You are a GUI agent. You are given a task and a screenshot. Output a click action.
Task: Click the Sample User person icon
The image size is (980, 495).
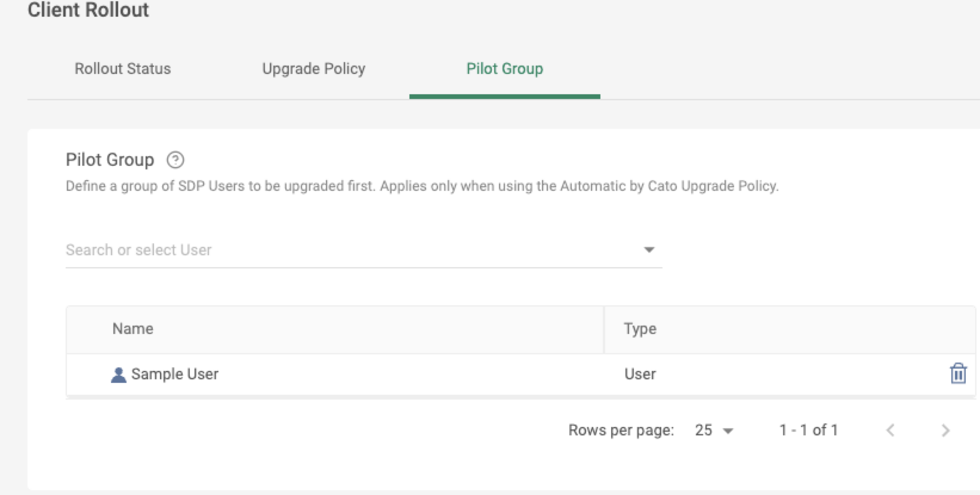tap(118, 375)
